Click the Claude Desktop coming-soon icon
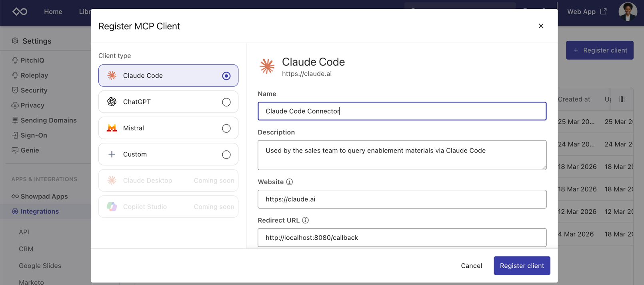644x285 pixels. [x=112, y=180]
